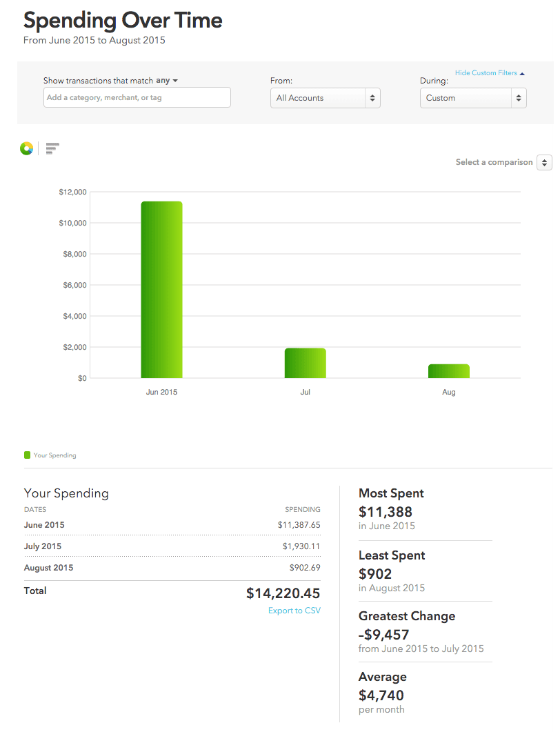Click Export to CSV link
Screen dimensions: 560x732
pos(294,611)
